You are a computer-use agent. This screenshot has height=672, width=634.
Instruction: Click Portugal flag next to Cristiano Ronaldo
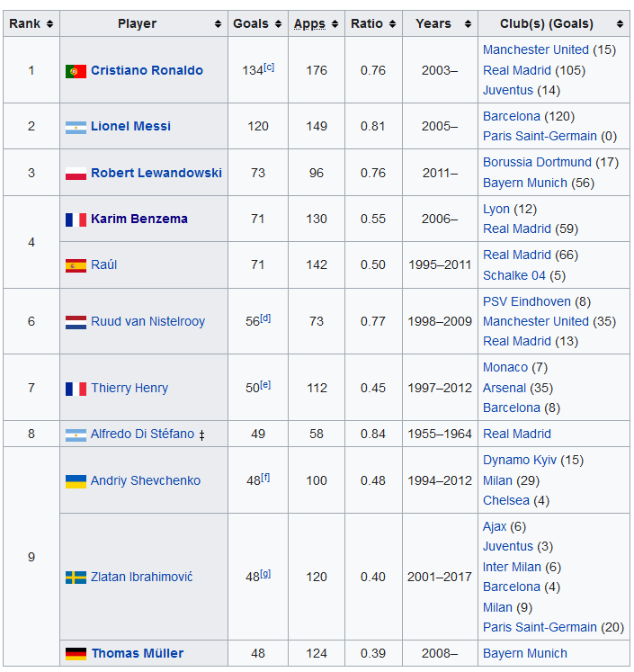[x=76, y=71]
